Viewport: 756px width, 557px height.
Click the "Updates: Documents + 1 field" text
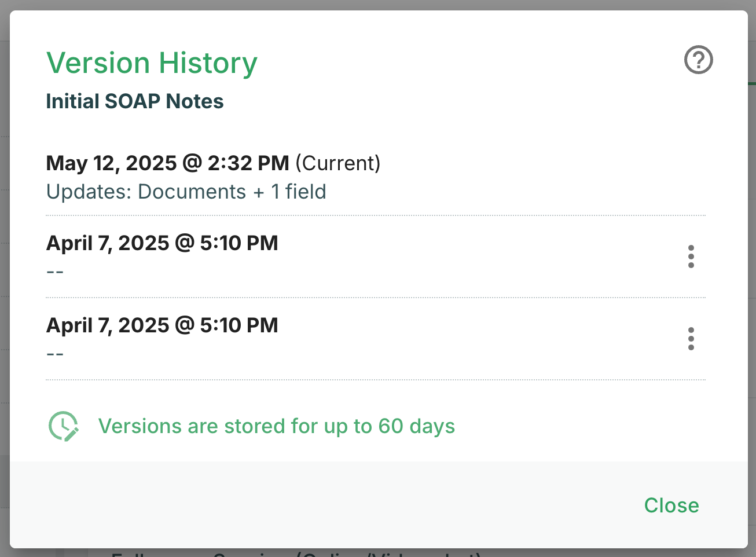click(x=186, y=192)
